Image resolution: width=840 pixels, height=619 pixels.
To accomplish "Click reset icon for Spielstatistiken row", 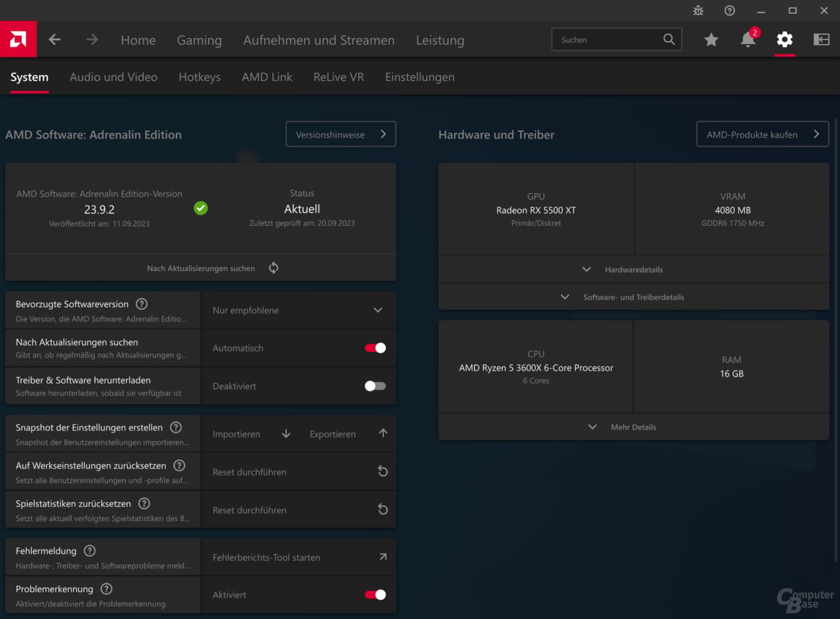I will point(383,509).
